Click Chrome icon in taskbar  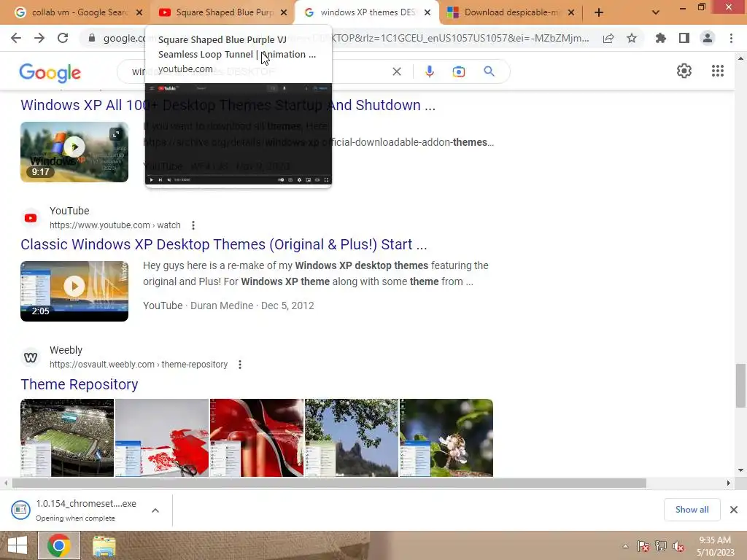point(59,545)
